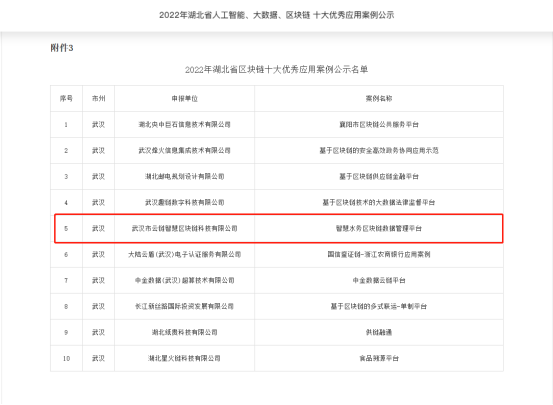Click the 案例名称 column header

379,98
